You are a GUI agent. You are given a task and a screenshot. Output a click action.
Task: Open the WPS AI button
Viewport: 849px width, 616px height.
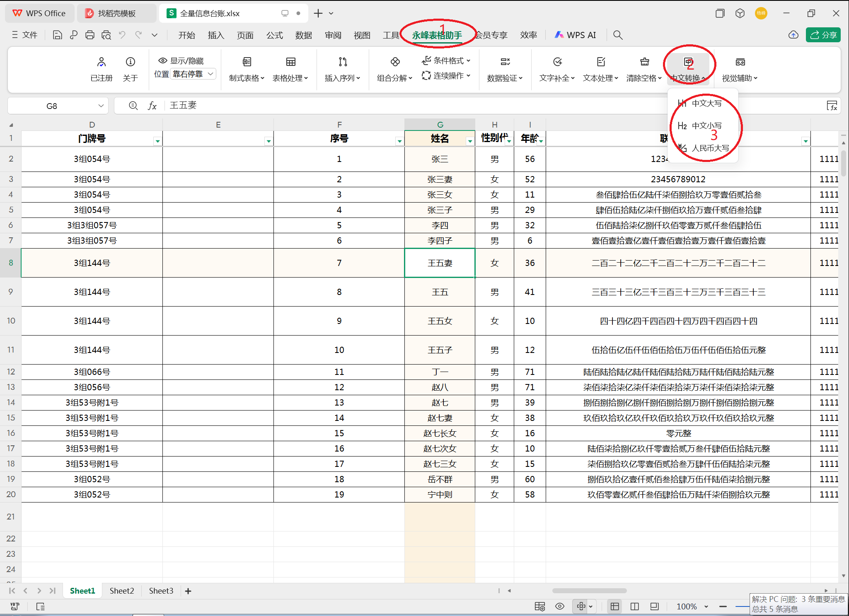pos(575,35)
